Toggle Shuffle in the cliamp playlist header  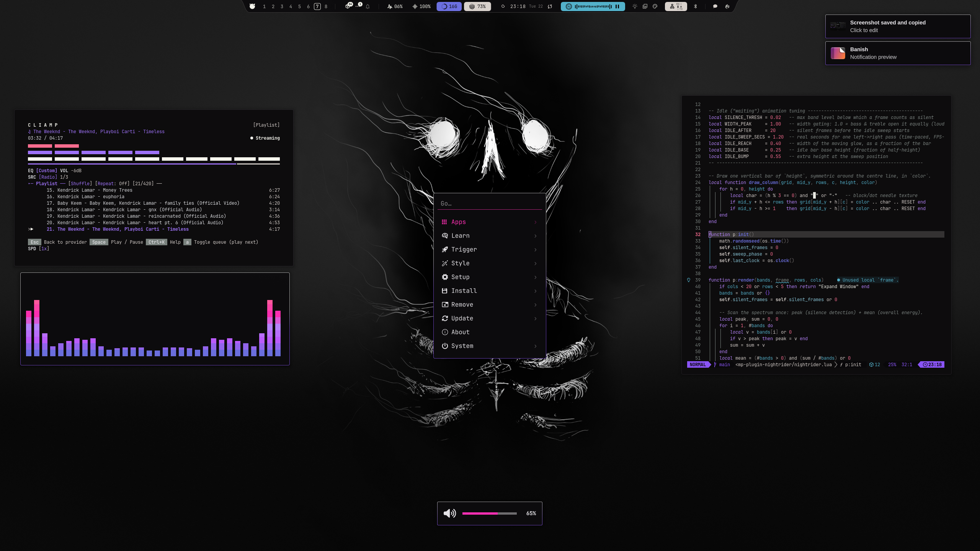click(80, 184)
